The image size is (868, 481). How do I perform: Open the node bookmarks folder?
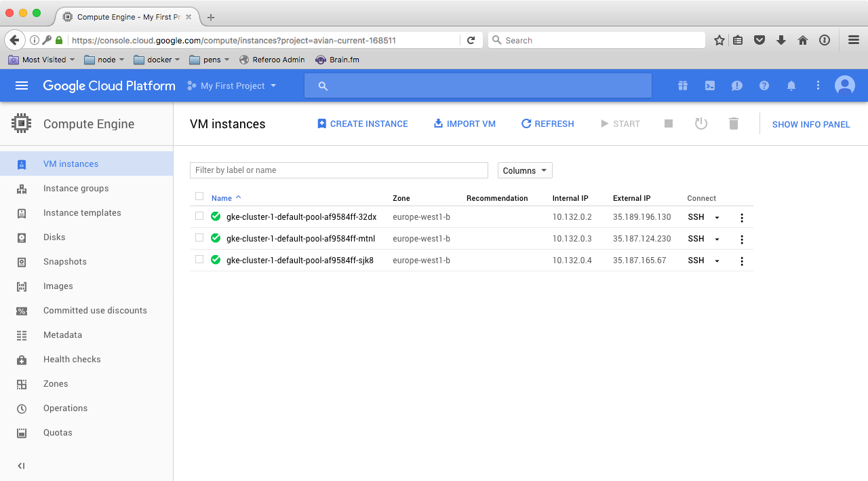coord(104,60)
